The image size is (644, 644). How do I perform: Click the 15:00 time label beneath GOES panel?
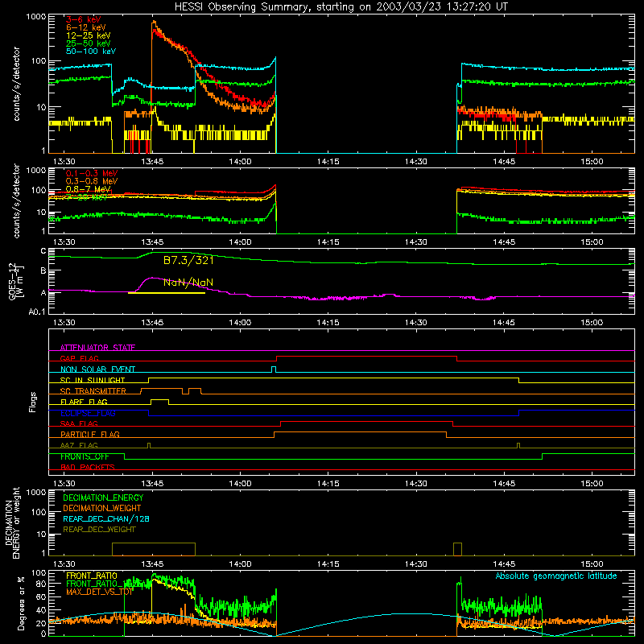click(592, 323)
